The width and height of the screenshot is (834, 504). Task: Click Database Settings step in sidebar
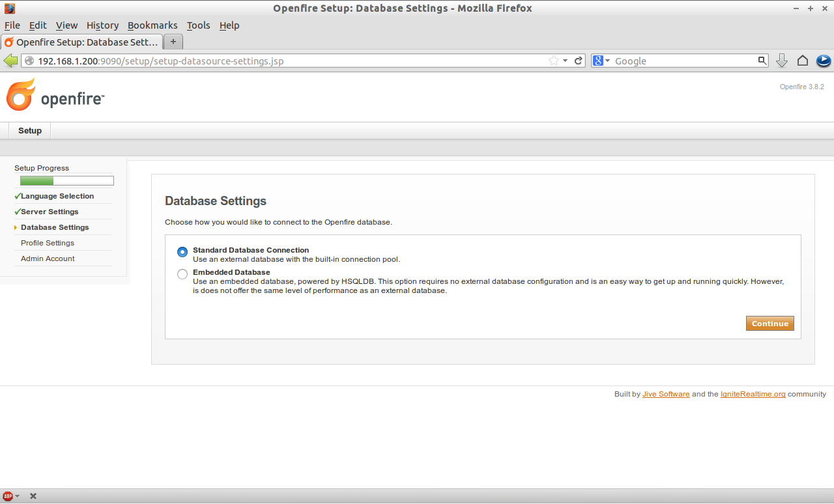(55, 227)
